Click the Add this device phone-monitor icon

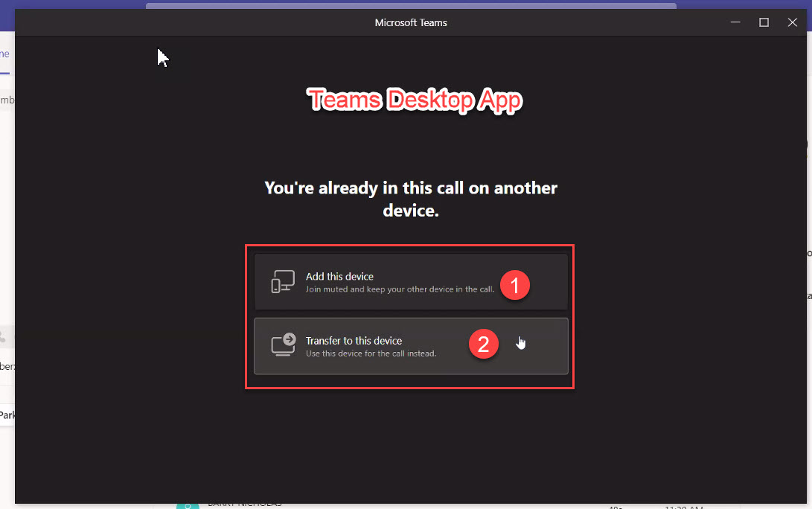coord(283,282)
